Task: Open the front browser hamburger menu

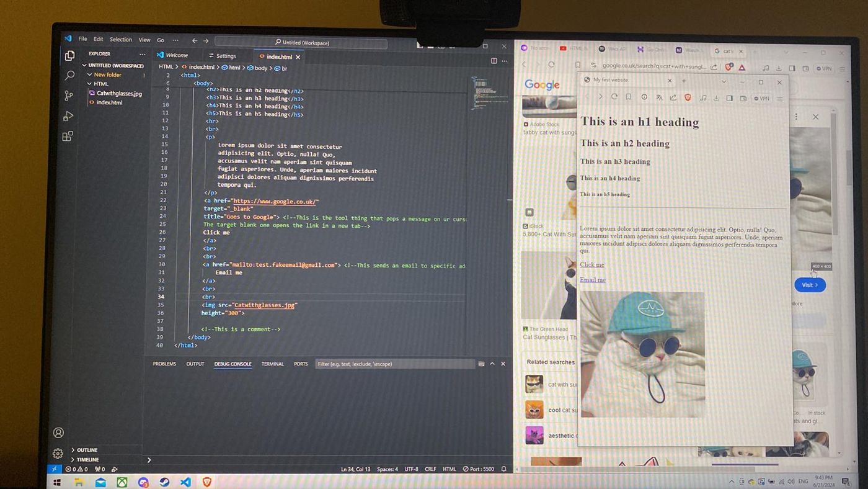Action: 780,99
